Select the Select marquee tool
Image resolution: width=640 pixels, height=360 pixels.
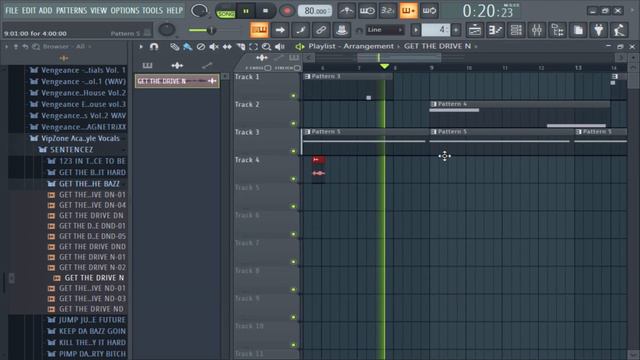click(x=253, y=47)
